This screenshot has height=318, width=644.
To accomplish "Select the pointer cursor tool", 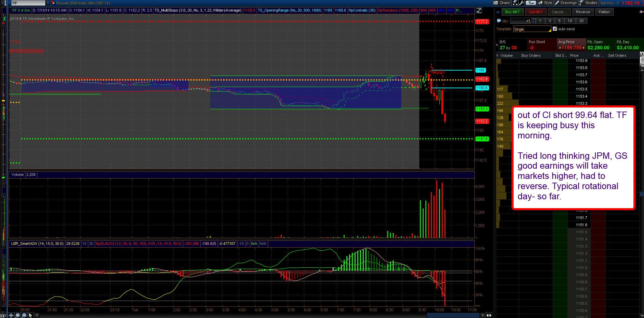I will tap(31, 315).
